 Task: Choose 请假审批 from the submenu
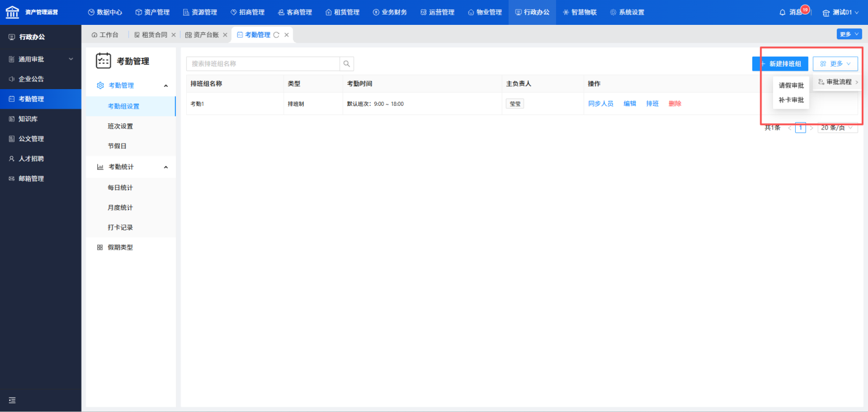click(791, 86)
